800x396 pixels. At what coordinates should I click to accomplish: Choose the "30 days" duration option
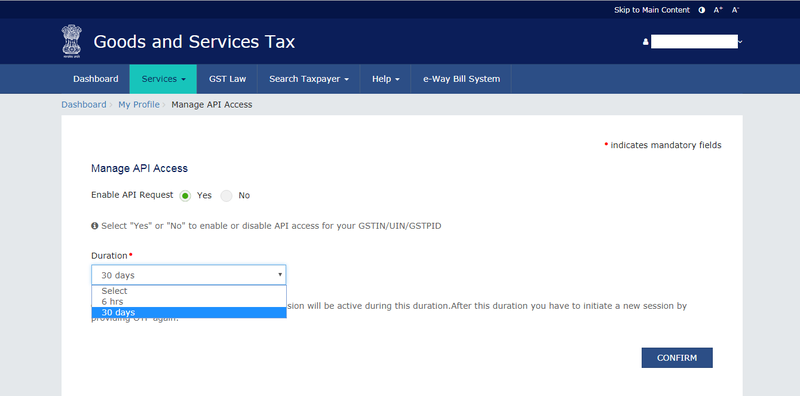(189, 312)
